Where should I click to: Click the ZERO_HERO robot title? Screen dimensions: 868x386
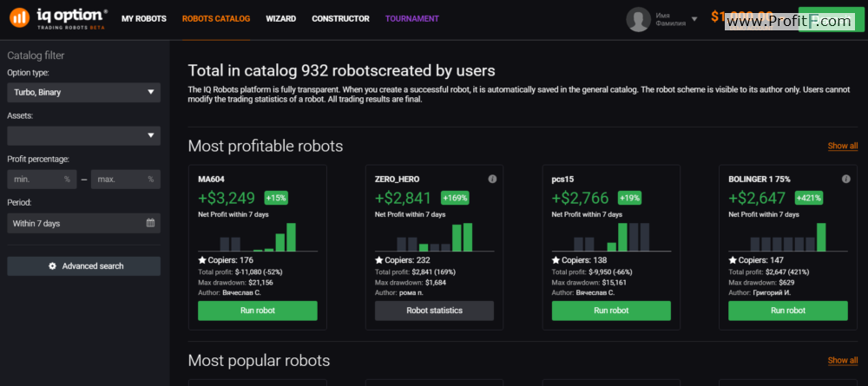tap(397, 180)
